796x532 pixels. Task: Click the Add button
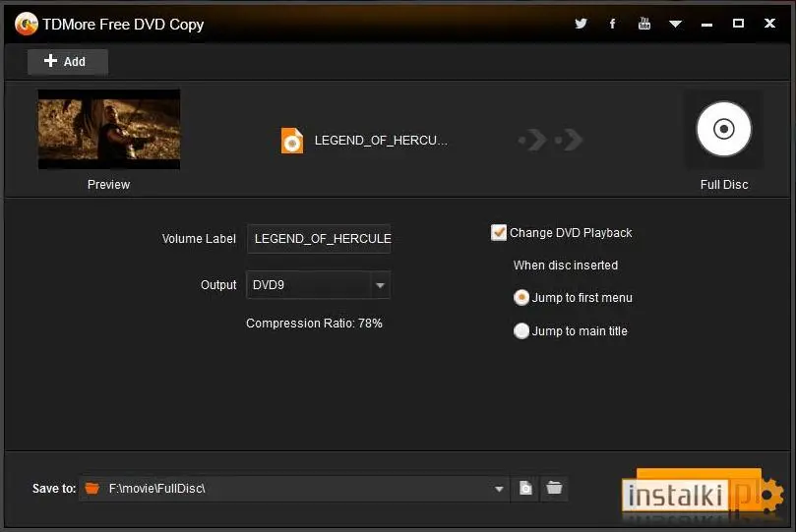[68, 61]
